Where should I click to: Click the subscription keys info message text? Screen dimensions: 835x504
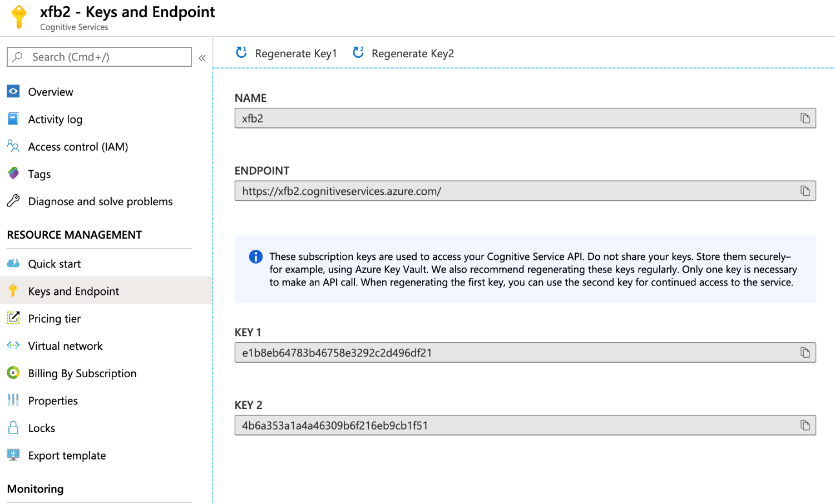pyautogui.click(x=533, y=269)
